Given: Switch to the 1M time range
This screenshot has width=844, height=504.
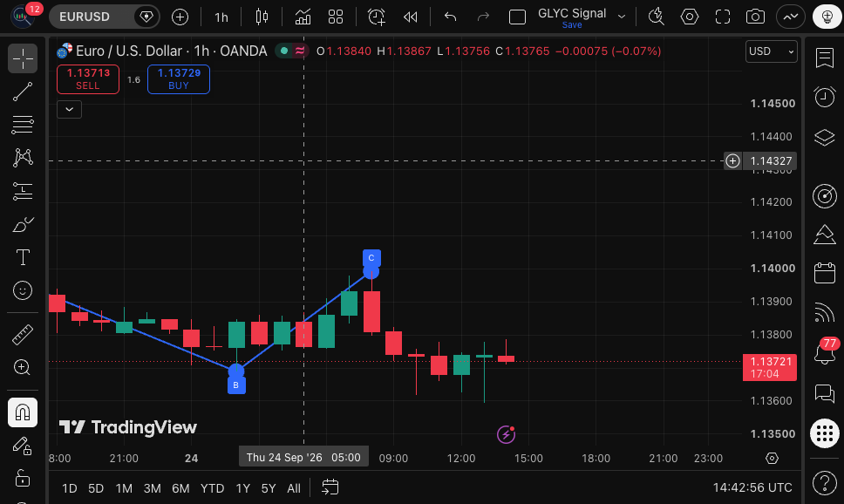Looking at the screenshot, I should (x=124, y=488).
